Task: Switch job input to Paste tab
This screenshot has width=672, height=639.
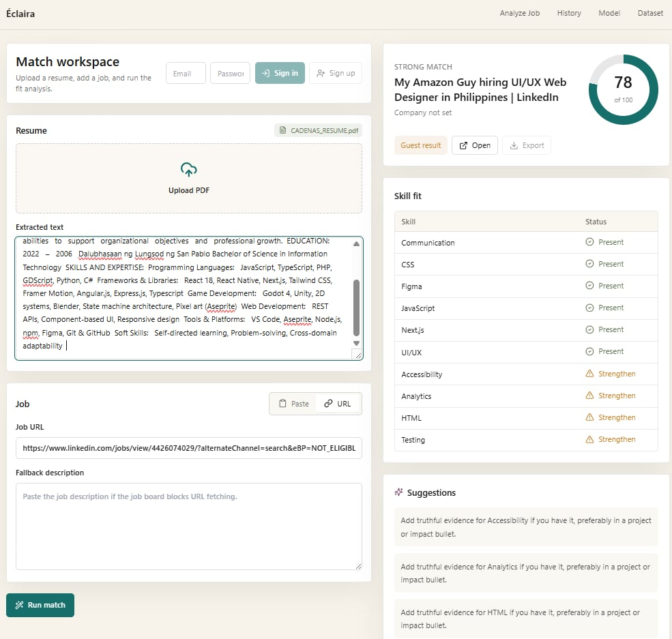Action: pyautogui.click(x=294, y=404)
